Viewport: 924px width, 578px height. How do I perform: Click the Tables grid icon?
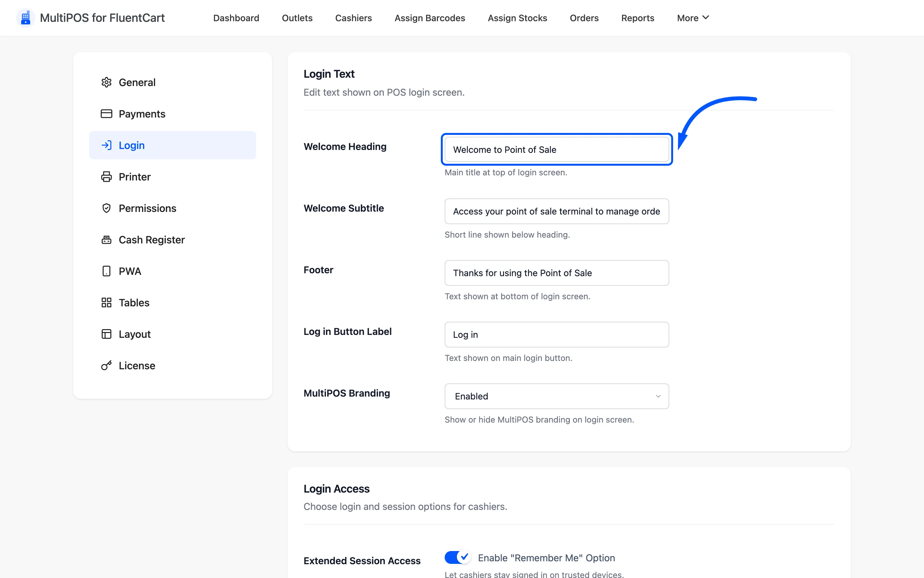(x=106, y=302)
